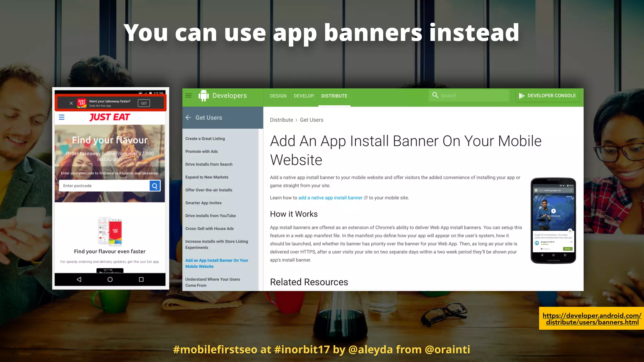Screen dimensions: 644x362
Task: Click add a native app install banner link
Action: (x=330, y=198)
